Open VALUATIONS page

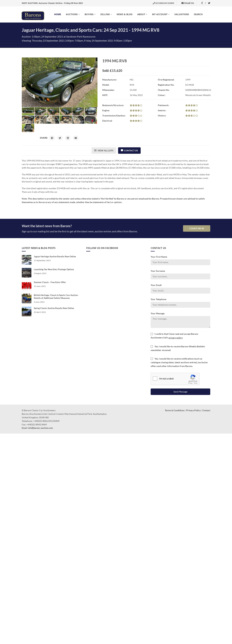point(181,14)
